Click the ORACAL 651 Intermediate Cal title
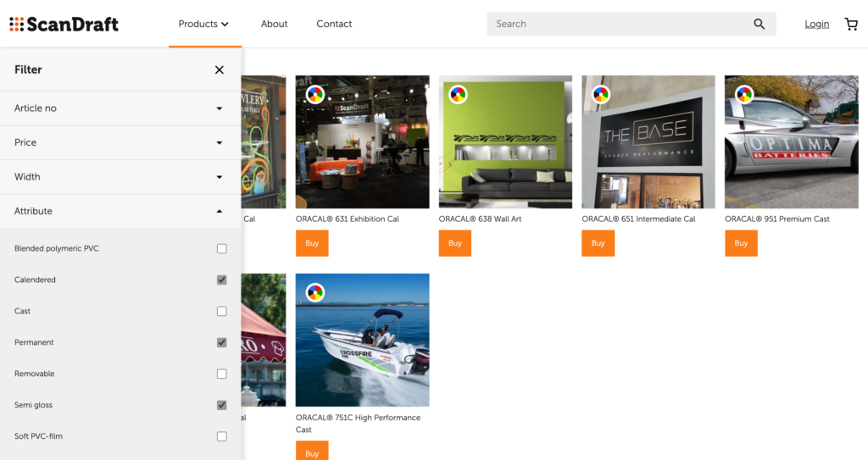 point(638,219)
